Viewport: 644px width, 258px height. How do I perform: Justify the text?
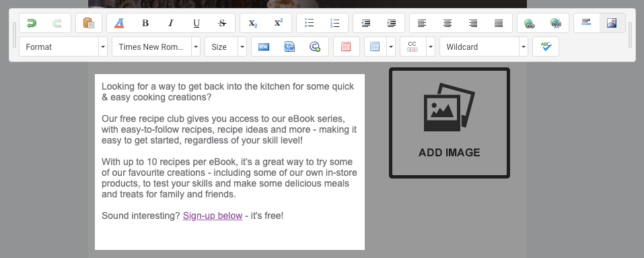pos(499,23)
